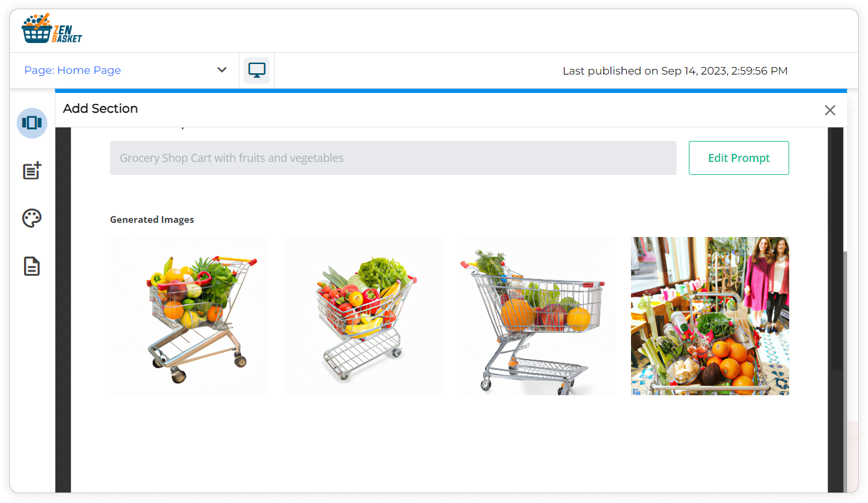
Task: Click the Add Section title
Action: point(100,108)
